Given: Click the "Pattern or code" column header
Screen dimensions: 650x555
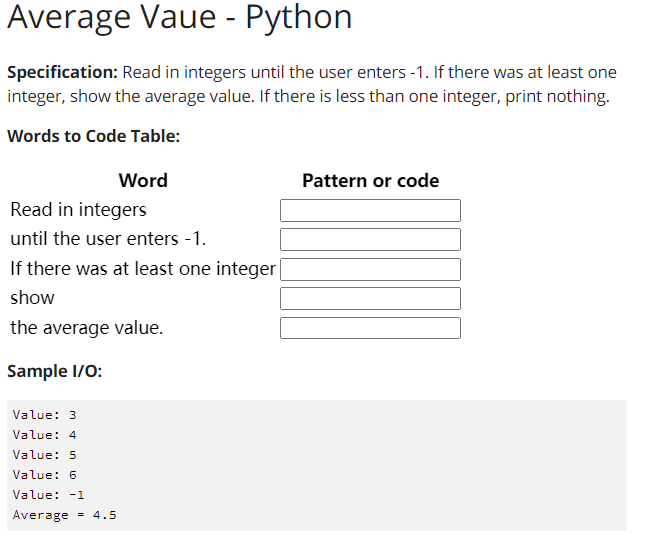Looking at the screenshot, I should click(370, 181).
